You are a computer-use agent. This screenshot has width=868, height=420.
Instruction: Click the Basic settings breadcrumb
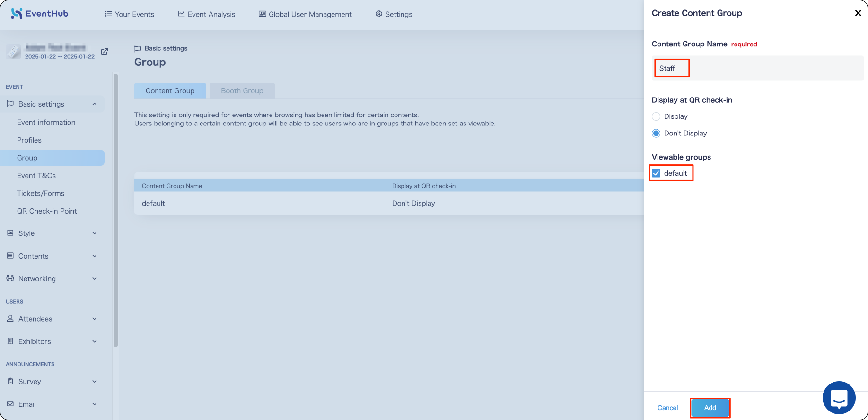pyautogui.click(x=161, y=48)
